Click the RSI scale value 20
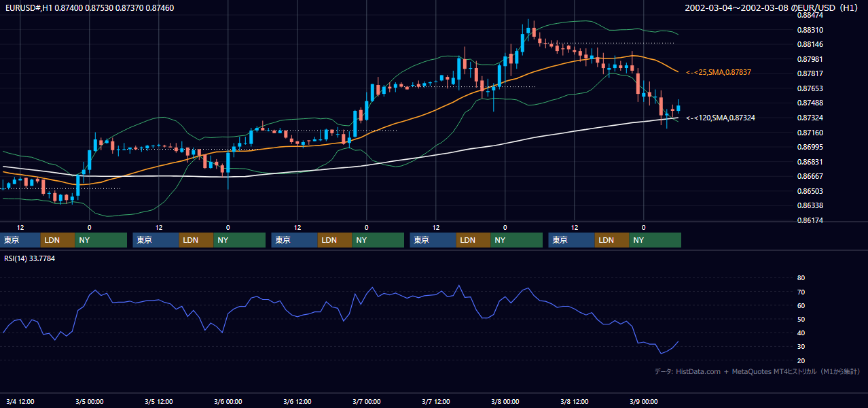 pyautogui.click(x=801, y=360)
